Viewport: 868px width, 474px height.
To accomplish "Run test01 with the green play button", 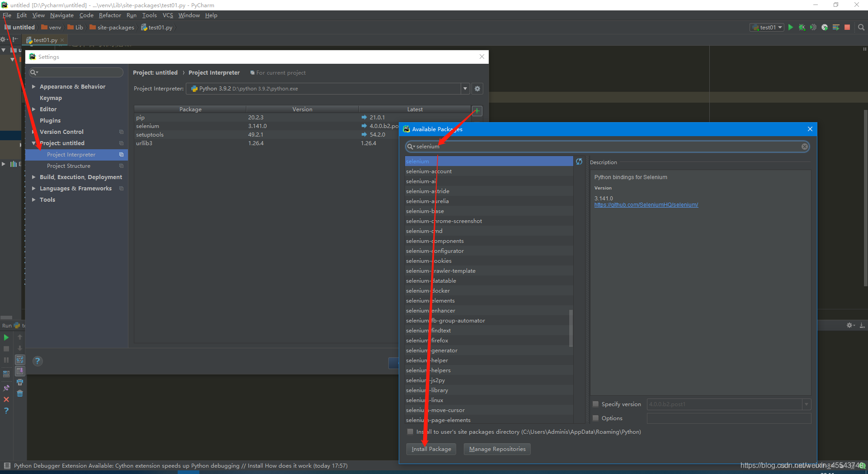I will point(791,28).
